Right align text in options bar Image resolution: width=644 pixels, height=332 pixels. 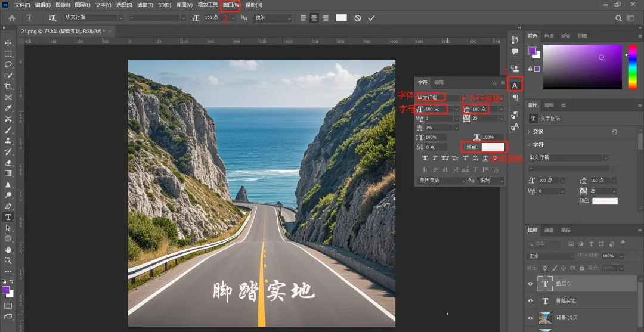pos(326,18)
